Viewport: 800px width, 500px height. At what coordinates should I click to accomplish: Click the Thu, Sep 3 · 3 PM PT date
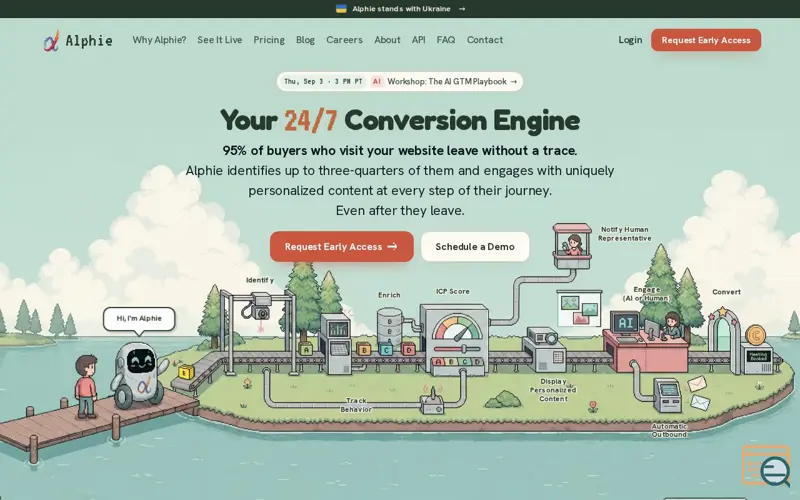click(323, 82)
